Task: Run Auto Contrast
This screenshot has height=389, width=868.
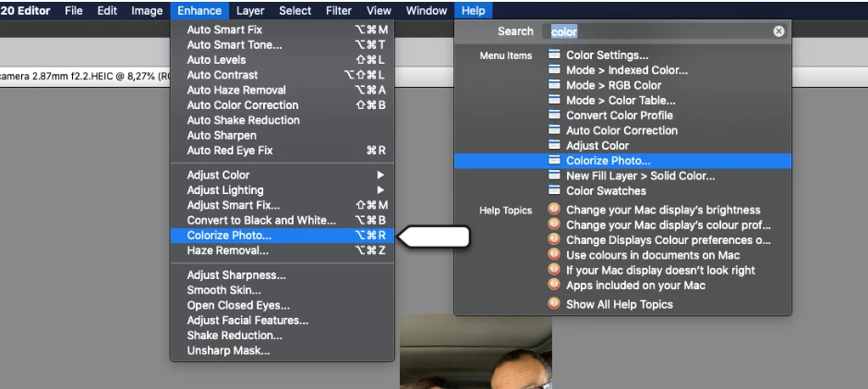Action: (x=283, y=75)
